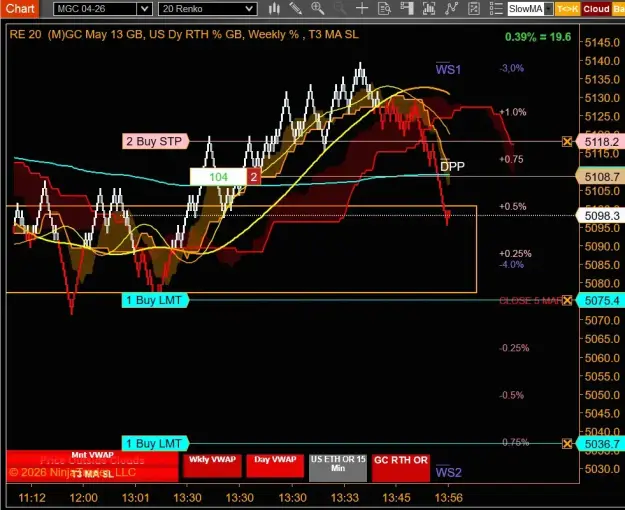Open the data box icon
The image size is (625, 510).
click(384, 8)
